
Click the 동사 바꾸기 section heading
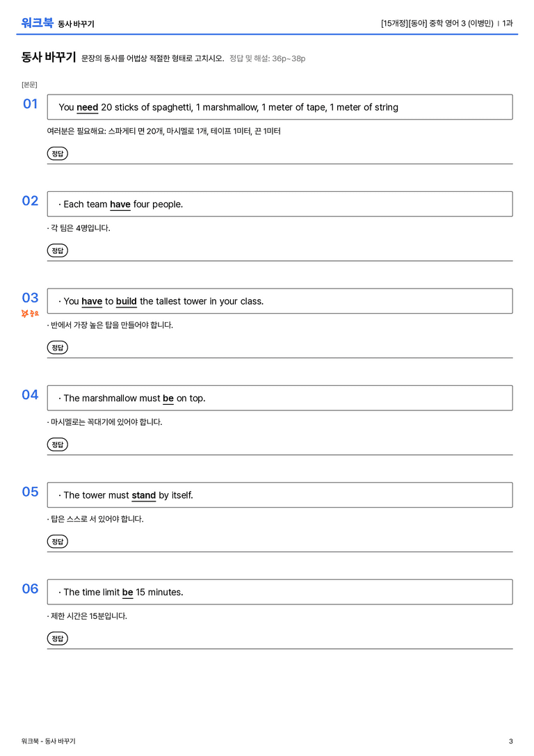[49, 57]
